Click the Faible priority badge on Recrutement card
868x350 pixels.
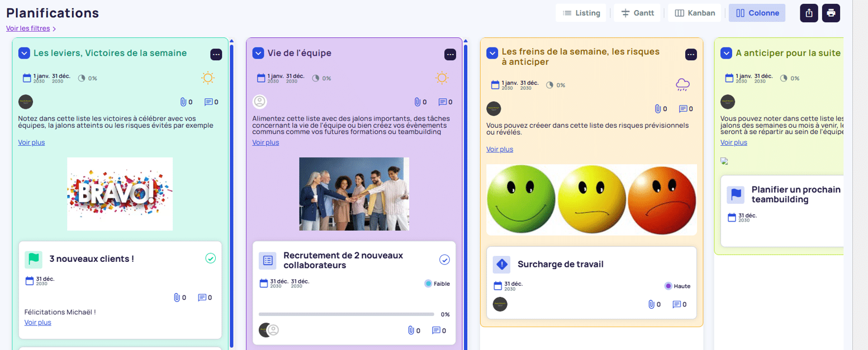point(437,284)
